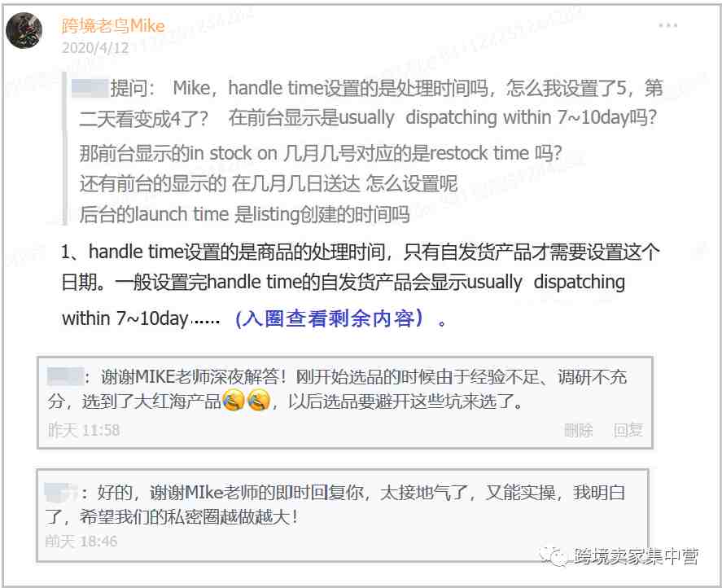
Task: Click the blurred name on first comment
Action: [x=65, y=376]
